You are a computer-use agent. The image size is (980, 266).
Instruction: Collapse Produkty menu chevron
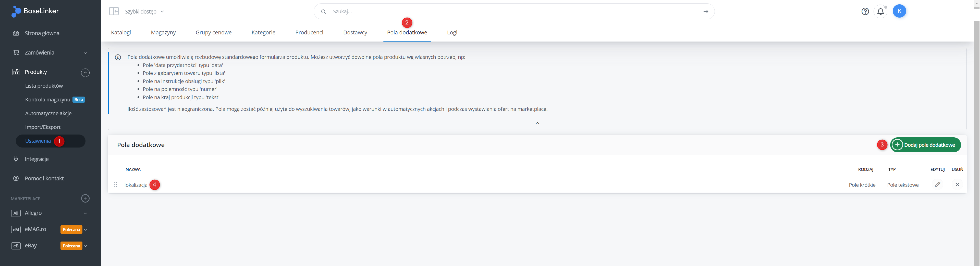pyautogui.click(x=85, y=73)
